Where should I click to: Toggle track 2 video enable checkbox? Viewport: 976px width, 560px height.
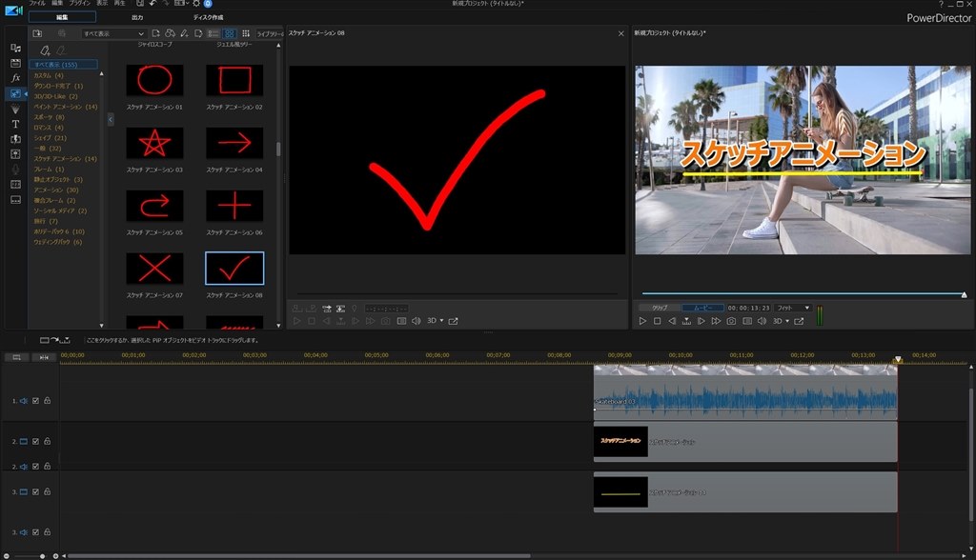coord(35,441)
